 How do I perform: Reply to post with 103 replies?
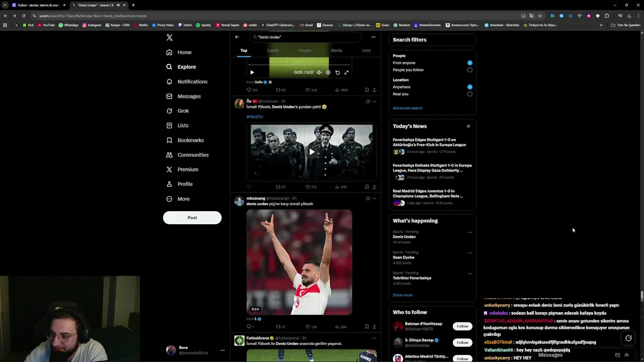tap(252, 90)
